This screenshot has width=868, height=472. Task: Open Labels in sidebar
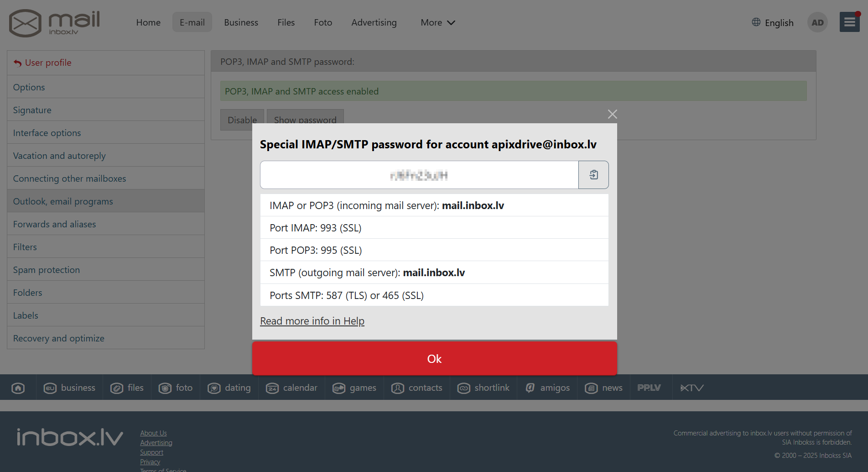pos(106,315)
